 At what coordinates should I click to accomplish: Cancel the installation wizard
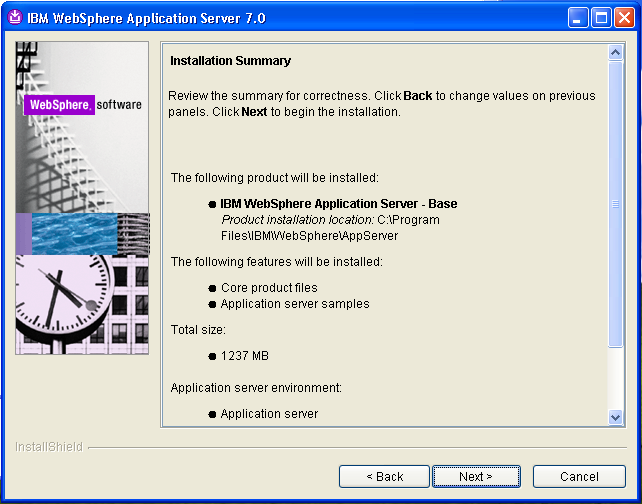(x=579, y=476)
